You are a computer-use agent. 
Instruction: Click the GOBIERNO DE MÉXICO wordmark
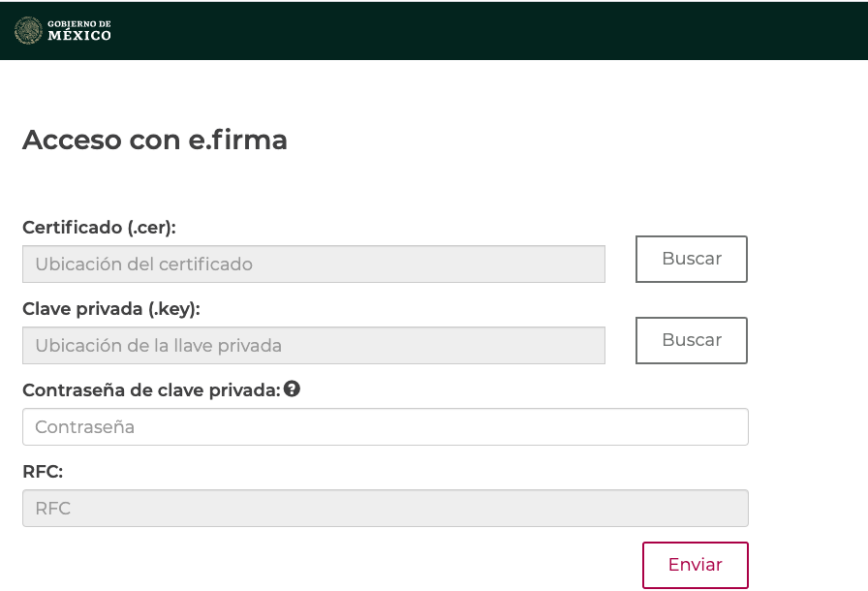click(79, 31)
